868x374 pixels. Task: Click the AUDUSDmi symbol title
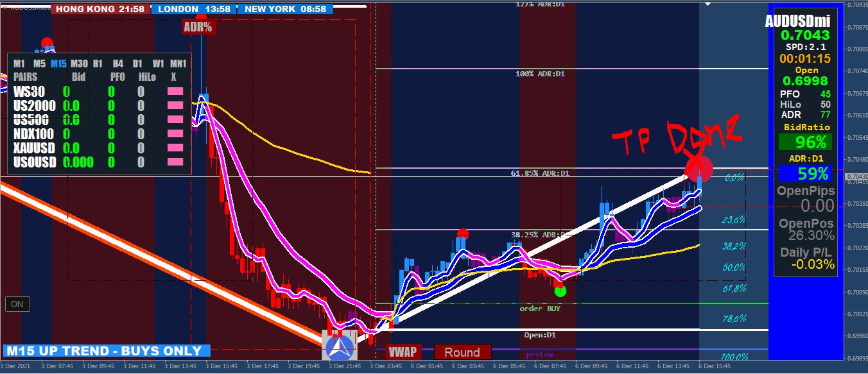(797, 22)
